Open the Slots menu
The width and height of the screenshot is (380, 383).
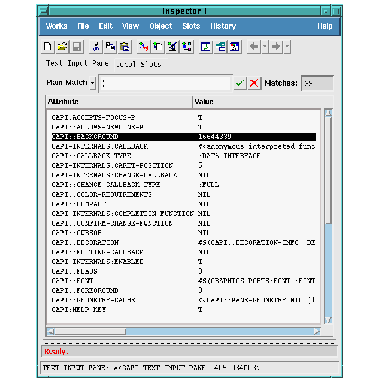(191, 26)
